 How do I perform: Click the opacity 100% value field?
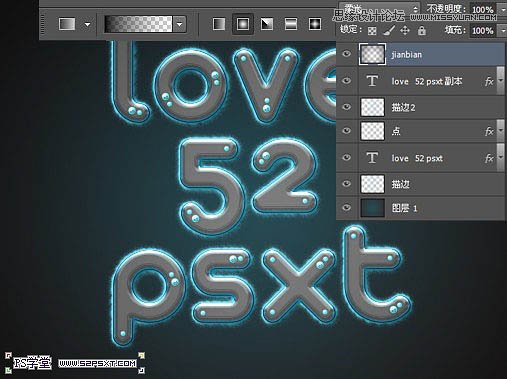(x=482, y=9)
